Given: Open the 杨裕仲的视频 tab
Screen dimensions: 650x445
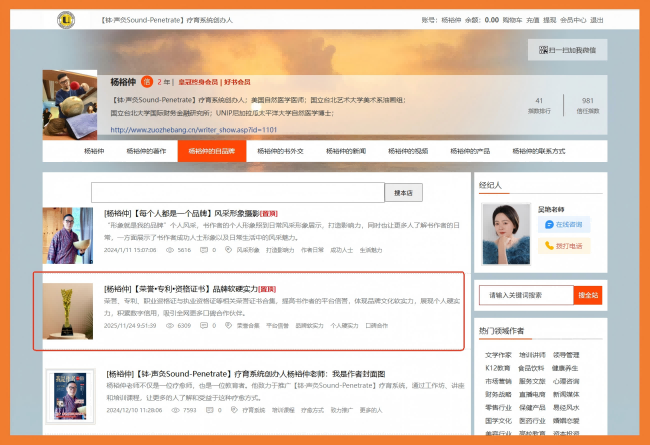Looking at the screenshot, I should click(406, 151).
